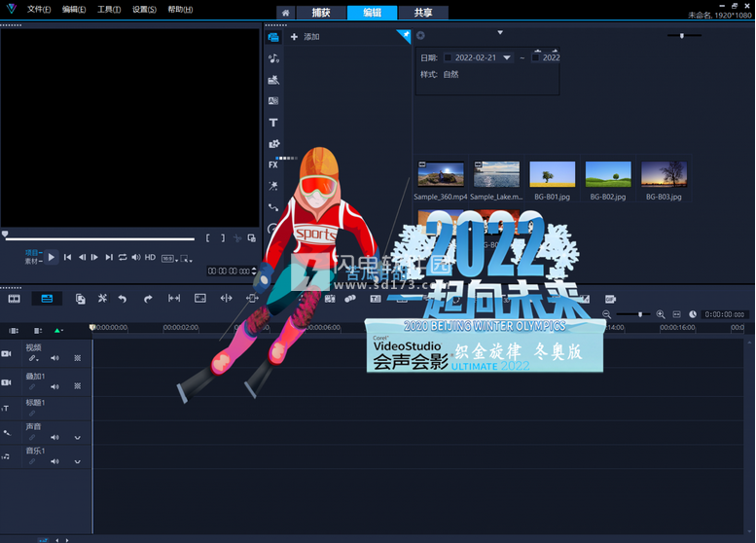This screenshot has width=756, height=543.
Task: Jump to end of project
Action: point(109,258)
